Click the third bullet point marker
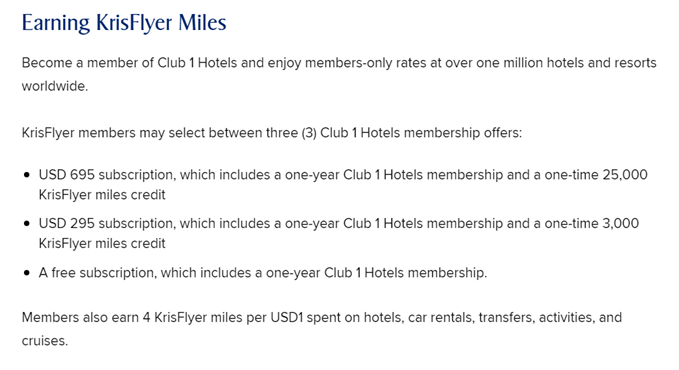 tap(27, 273)
